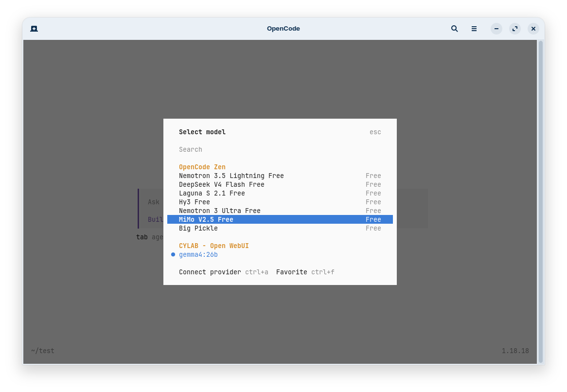Pick the Laguna S 2.1 Free model
This screenshot has height=392, width=567.
(x=280, y=193)
